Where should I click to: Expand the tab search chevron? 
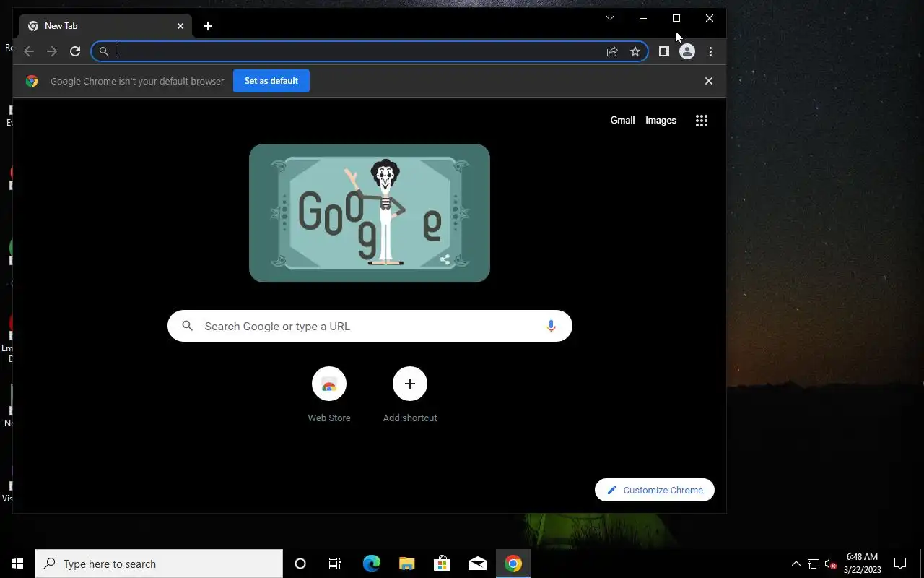pyautogui.click(x=610, y=18)
